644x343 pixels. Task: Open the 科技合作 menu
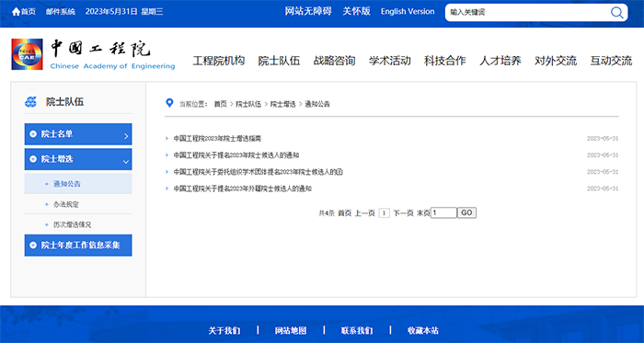click(x=445, y=61)
